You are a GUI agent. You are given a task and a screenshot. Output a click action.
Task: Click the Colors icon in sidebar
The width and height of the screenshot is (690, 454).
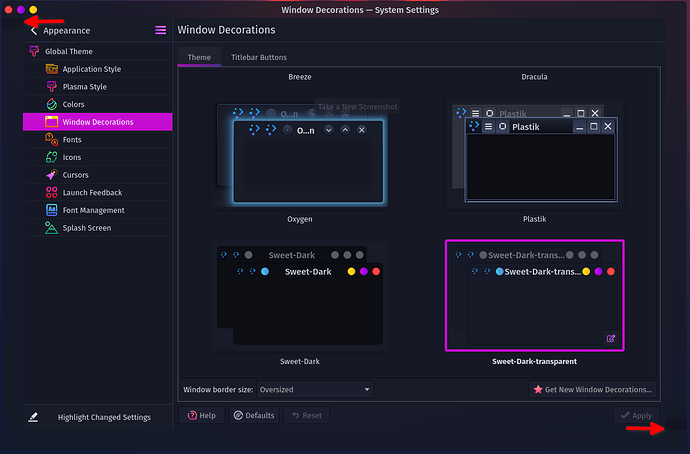click(x=51, y=104)
